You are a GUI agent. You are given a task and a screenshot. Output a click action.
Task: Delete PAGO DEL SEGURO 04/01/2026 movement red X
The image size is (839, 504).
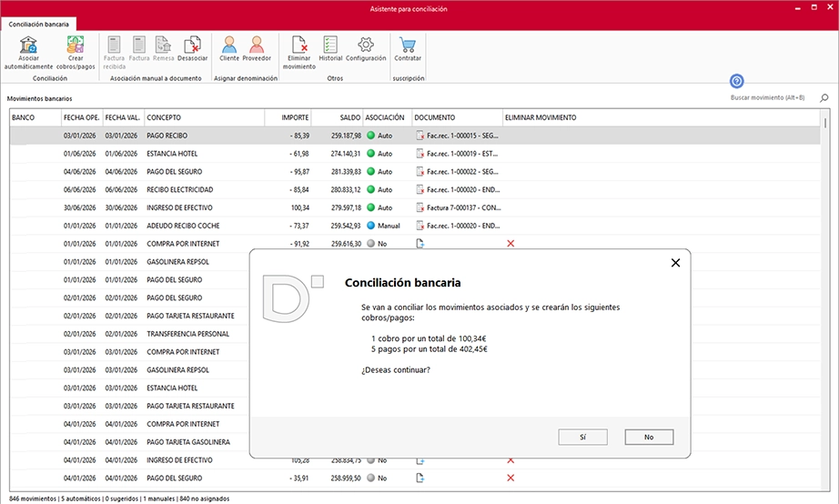pos(510,479)
